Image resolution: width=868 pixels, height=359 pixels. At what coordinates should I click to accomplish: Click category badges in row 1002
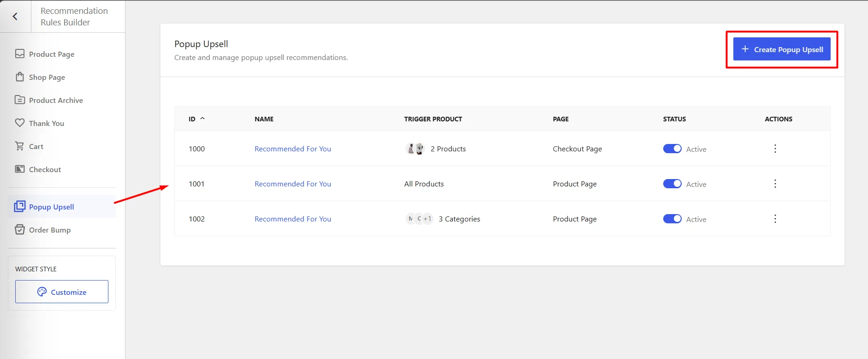(419, 219)
